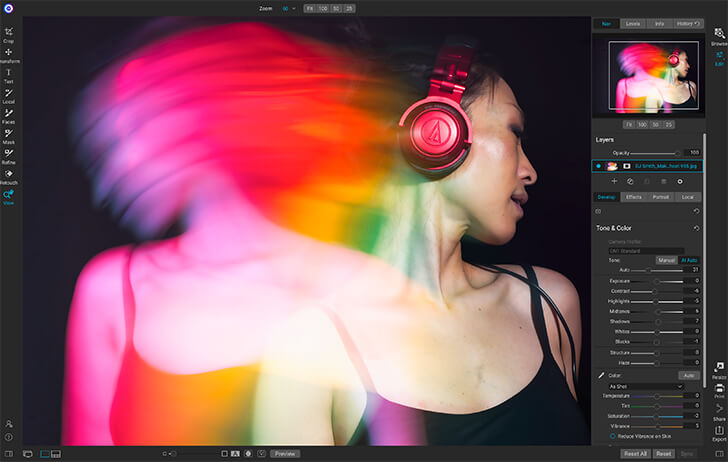The width and height of the screenshot is (728, 462).
Task: Switch to the History tab
Action: point(688,24)
